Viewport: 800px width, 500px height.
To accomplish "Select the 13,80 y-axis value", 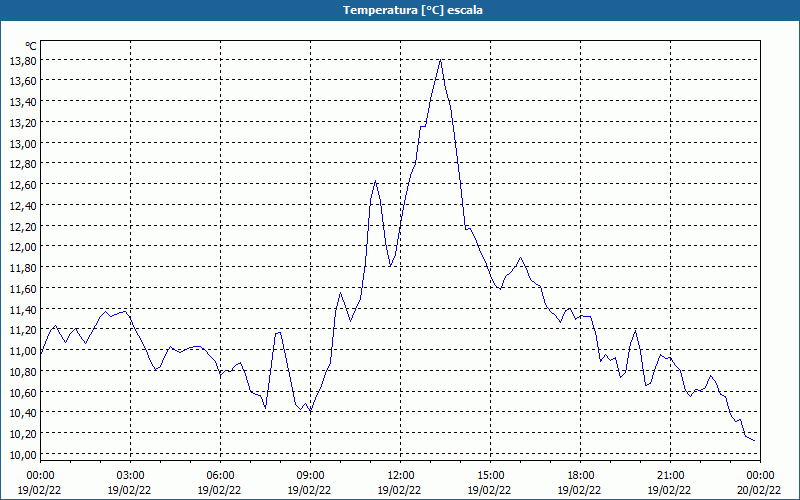I will [x=23, y=61].
